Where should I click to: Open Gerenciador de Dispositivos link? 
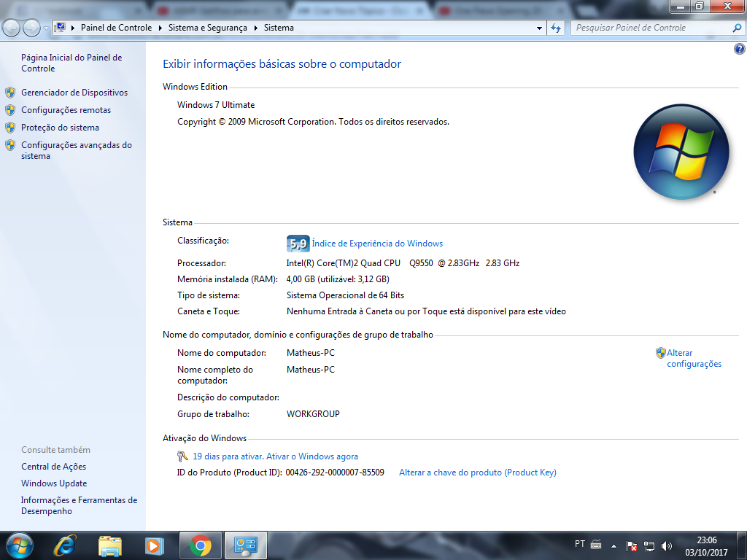(x=74, y=93)
